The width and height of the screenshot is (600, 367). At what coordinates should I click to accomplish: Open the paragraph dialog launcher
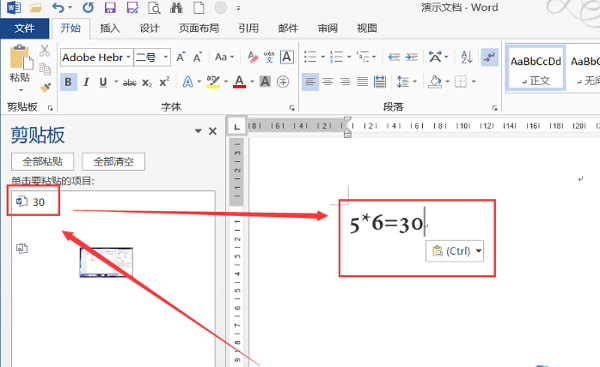coord(494,108)
